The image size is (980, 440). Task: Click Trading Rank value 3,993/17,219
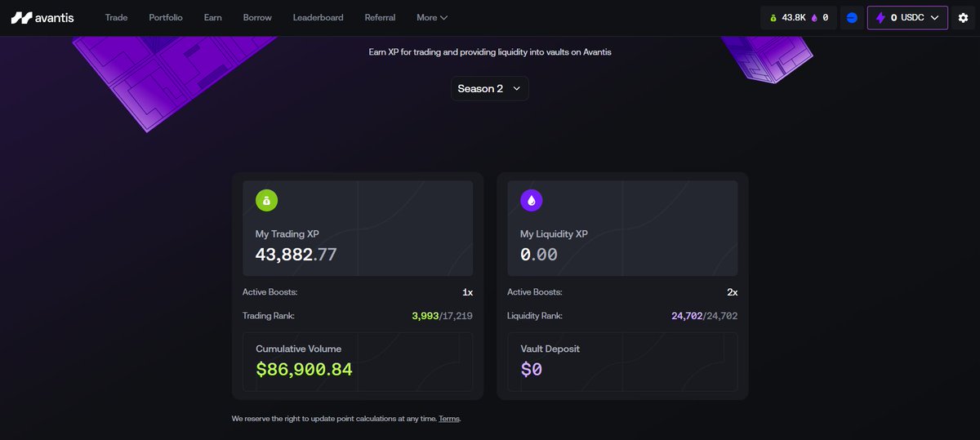coord(443,316)
